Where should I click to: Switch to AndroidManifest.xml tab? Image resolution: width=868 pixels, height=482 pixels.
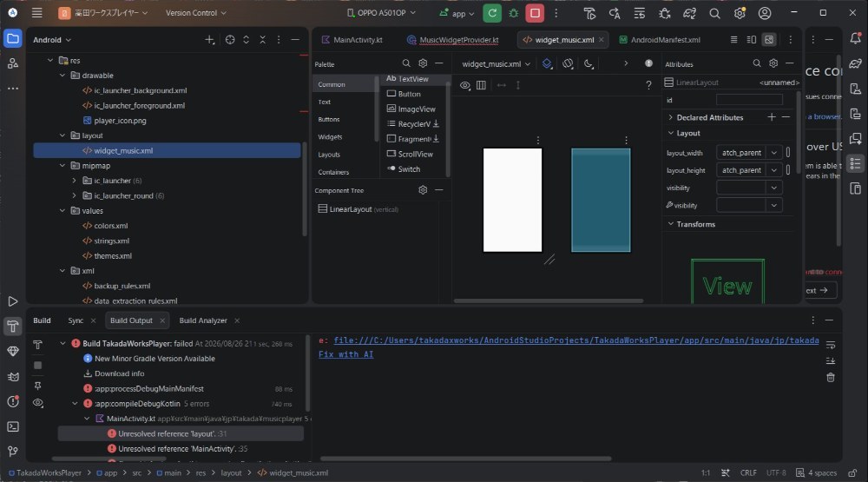660,40
